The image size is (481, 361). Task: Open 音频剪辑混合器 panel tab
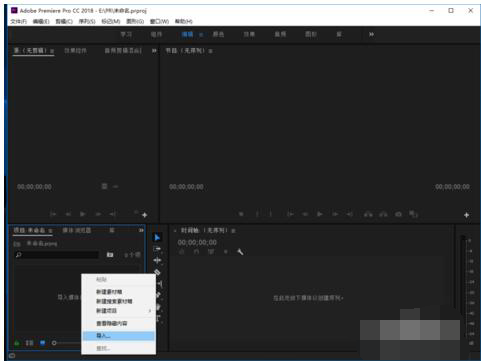(x=123, y=51)
